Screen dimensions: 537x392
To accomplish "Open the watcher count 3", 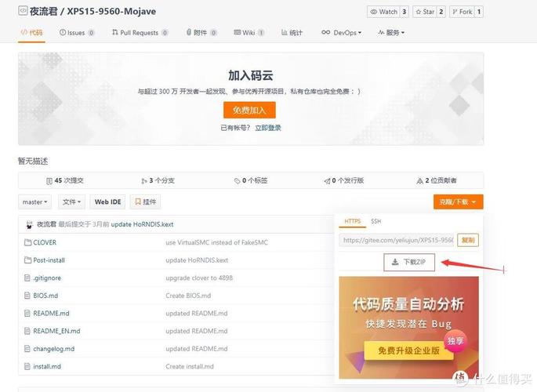I will (x=404, y=12).
